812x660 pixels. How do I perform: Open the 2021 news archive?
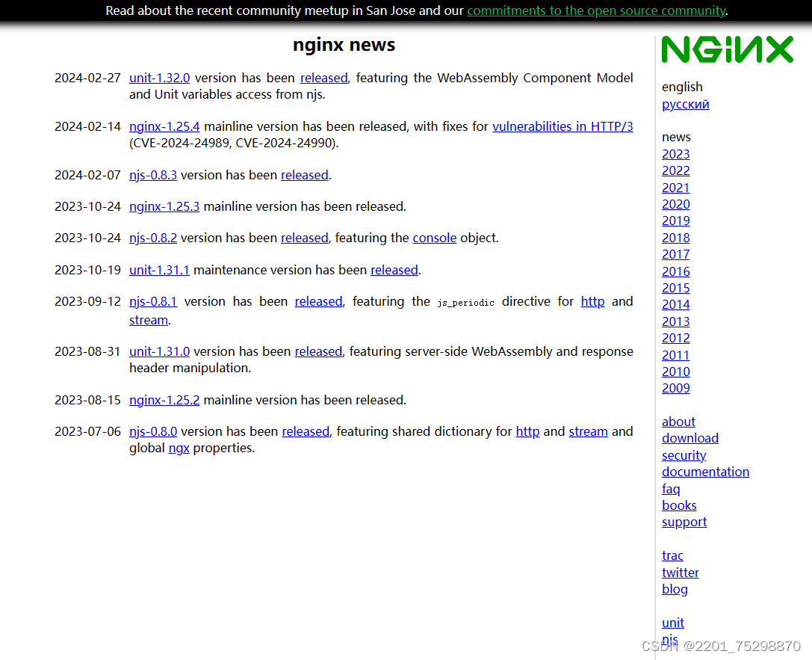coord(676,188)
